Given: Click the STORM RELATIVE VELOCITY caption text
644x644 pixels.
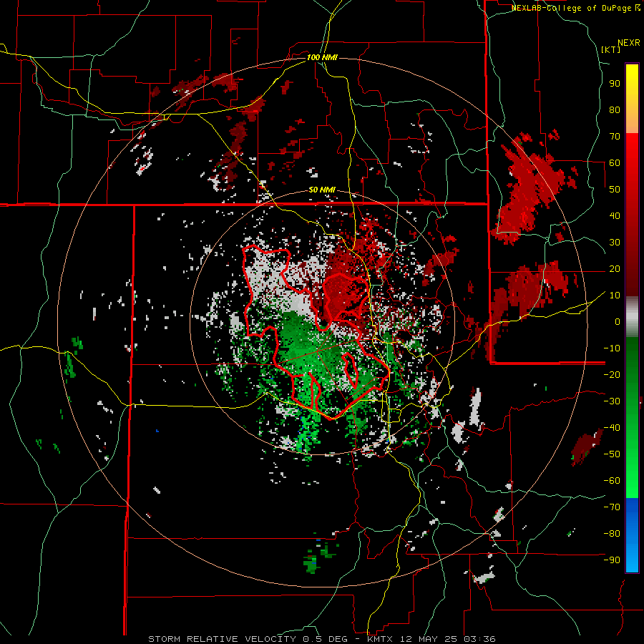Looking at the screenshot, I should tap(222, 639).
